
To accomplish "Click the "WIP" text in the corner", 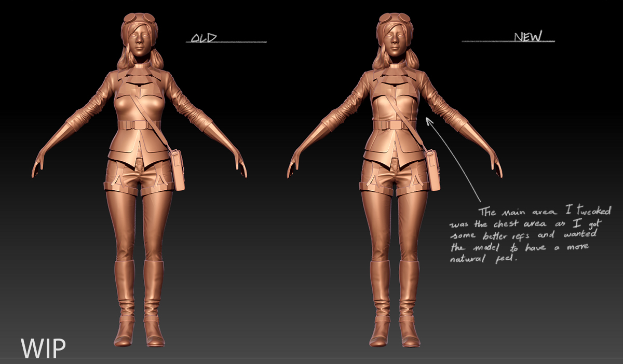I will 43,348.
